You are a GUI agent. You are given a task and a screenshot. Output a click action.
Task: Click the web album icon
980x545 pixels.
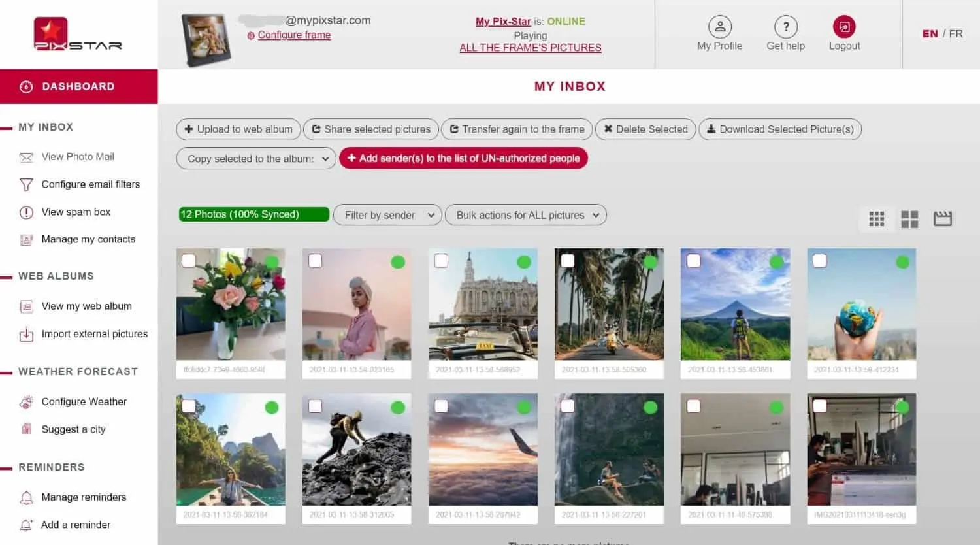pos(26,306)
